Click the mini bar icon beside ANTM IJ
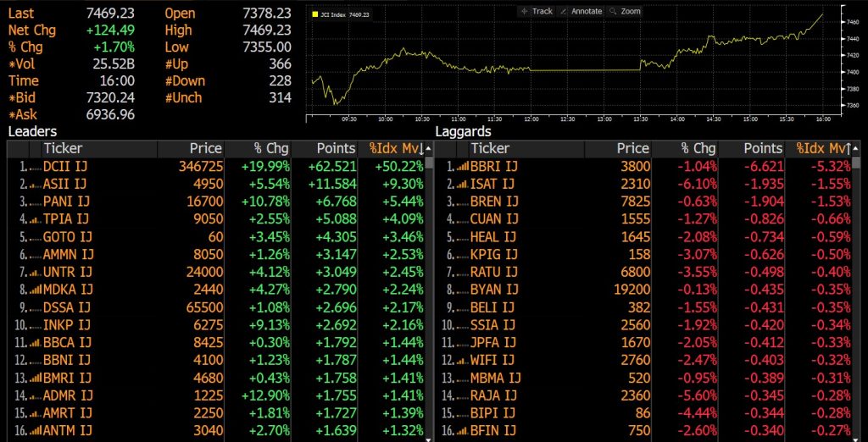Screen dimensions: 868x442 pyautogui.click(x=36, y=432)
